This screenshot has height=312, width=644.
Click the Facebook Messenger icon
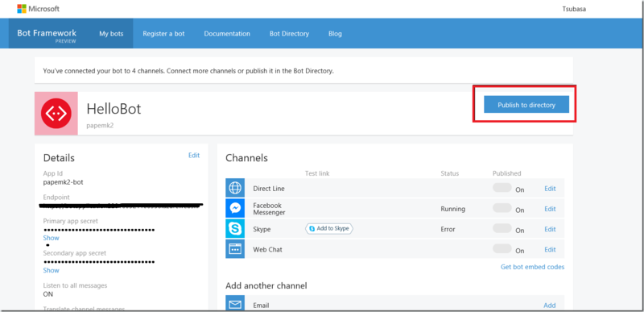tap(235, 209)
